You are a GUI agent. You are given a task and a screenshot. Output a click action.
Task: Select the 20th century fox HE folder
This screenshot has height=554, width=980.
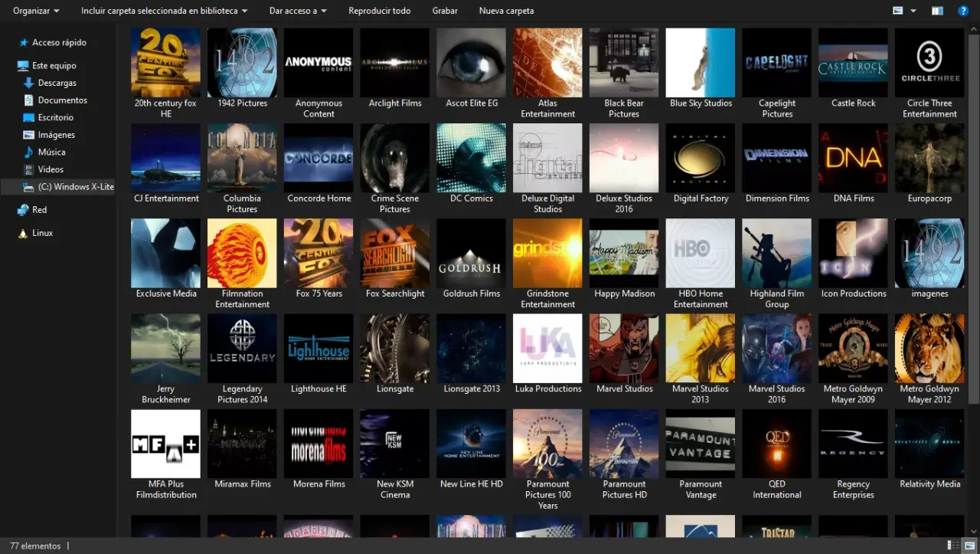165,74
